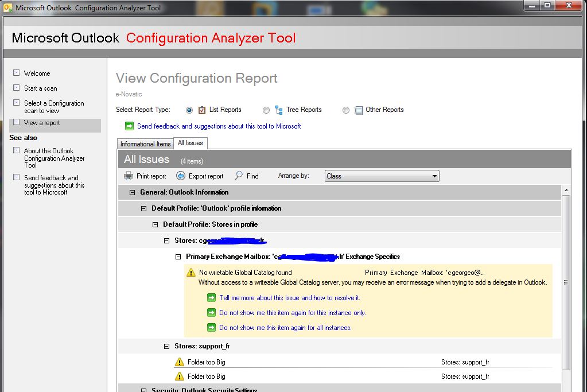Click the issues list scrollbar thumb
The image size is (587, 392).
click(x=566, y=282)
